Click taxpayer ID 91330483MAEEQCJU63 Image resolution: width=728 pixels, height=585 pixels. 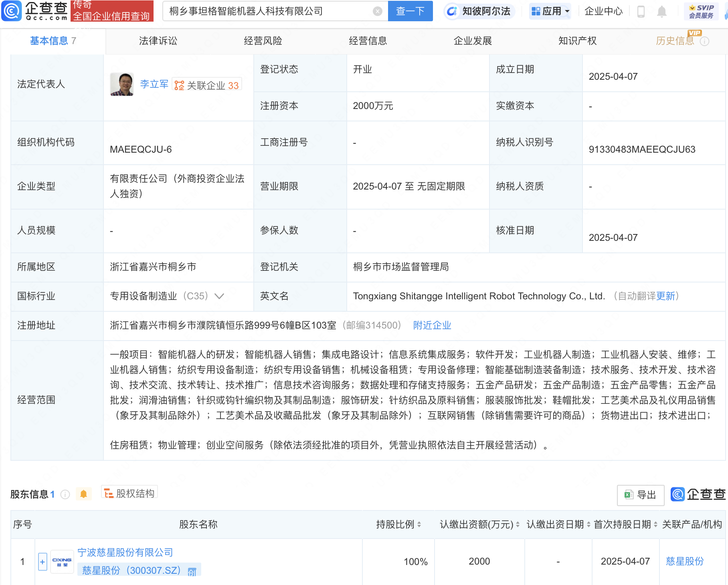[x=642, y=149]
